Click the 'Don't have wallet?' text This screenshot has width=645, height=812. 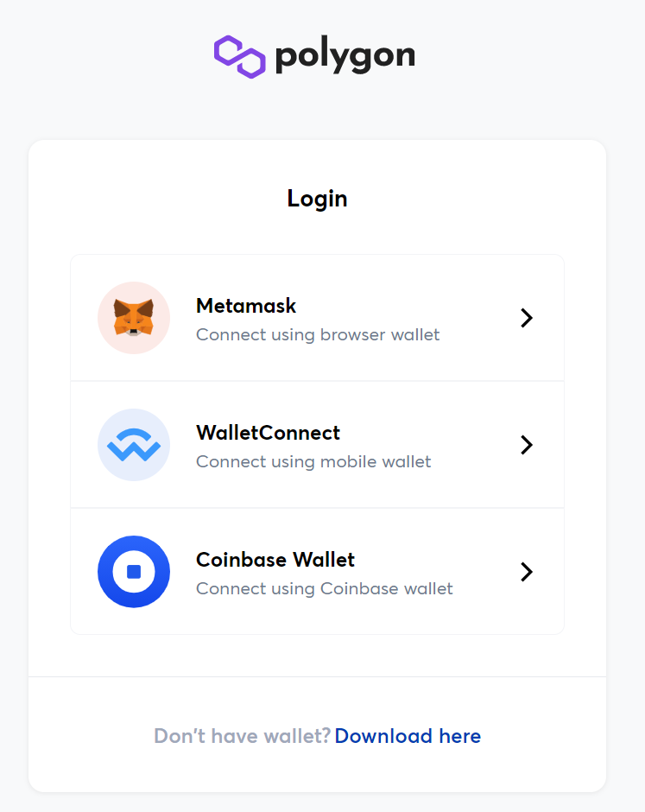(243, 736)
